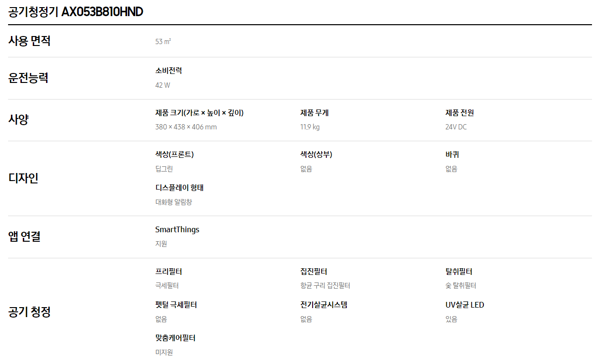
Task: Click the 제품 크기 dimensions label
Action: pos(199,113)
